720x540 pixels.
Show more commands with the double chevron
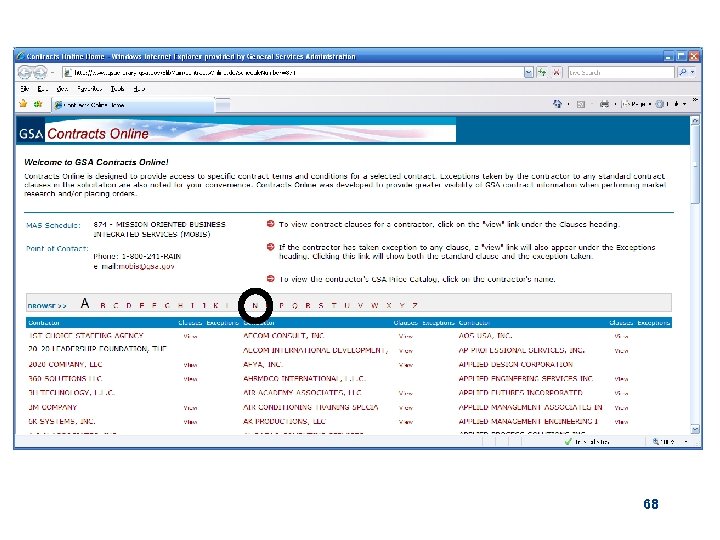695,100
